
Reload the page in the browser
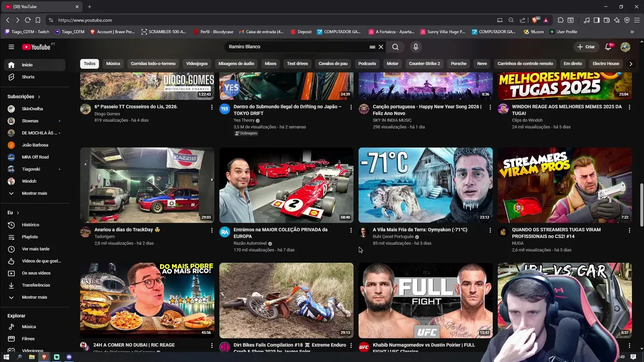pos(28,20)
